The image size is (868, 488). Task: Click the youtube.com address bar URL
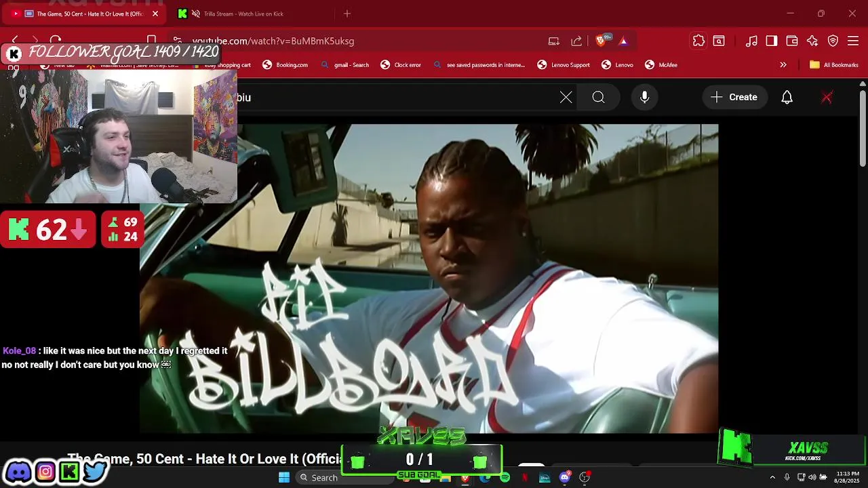[x=273, y=41]
